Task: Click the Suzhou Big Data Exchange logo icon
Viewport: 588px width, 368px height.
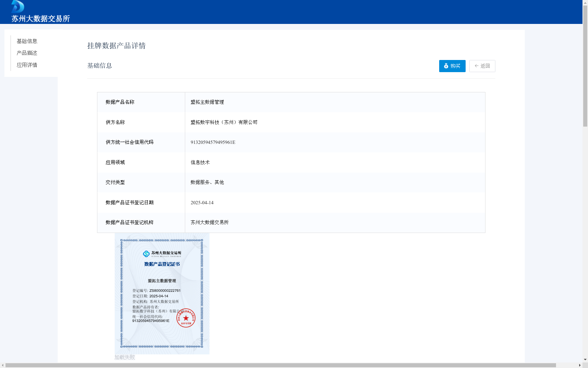Action: (x=18, y=7)
